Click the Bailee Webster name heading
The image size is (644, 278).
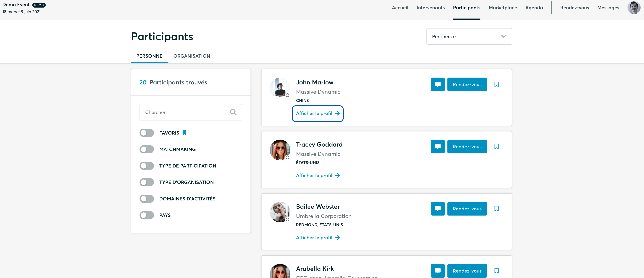coord(318,207)
